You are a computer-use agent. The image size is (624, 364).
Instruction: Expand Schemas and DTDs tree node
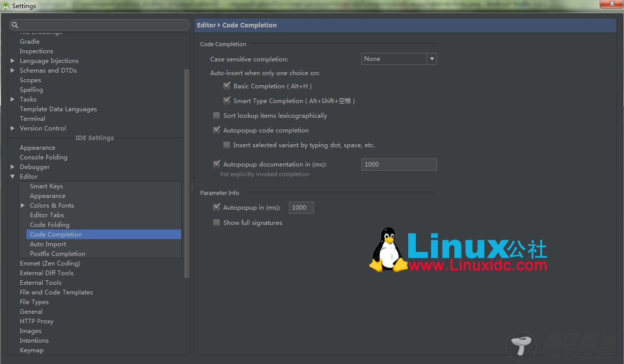coord(13,71)
